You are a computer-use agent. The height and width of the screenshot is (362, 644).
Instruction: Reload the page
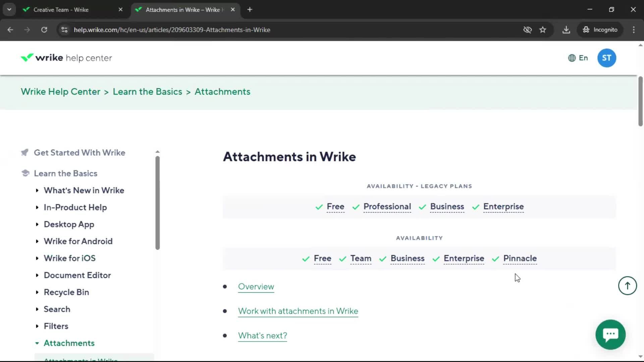(x=44, y=30)
